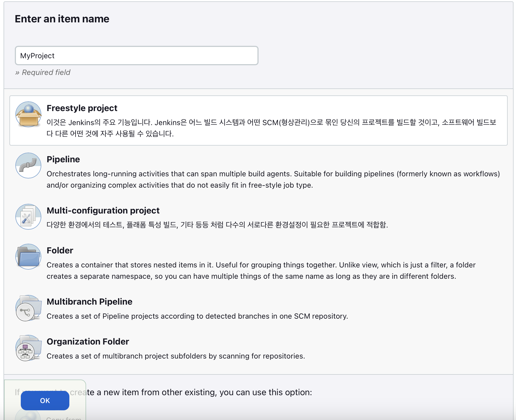Select the Pipeline title
Image resolution: width=516 pixels, height=420 pixels.
click(63, 159)
